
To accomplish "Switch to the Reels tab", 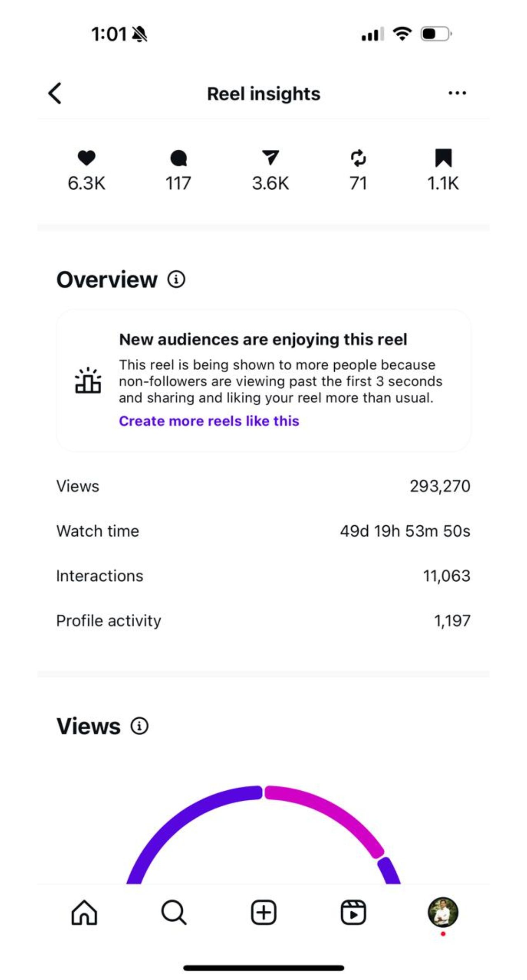I will click(x=353, y=913).
